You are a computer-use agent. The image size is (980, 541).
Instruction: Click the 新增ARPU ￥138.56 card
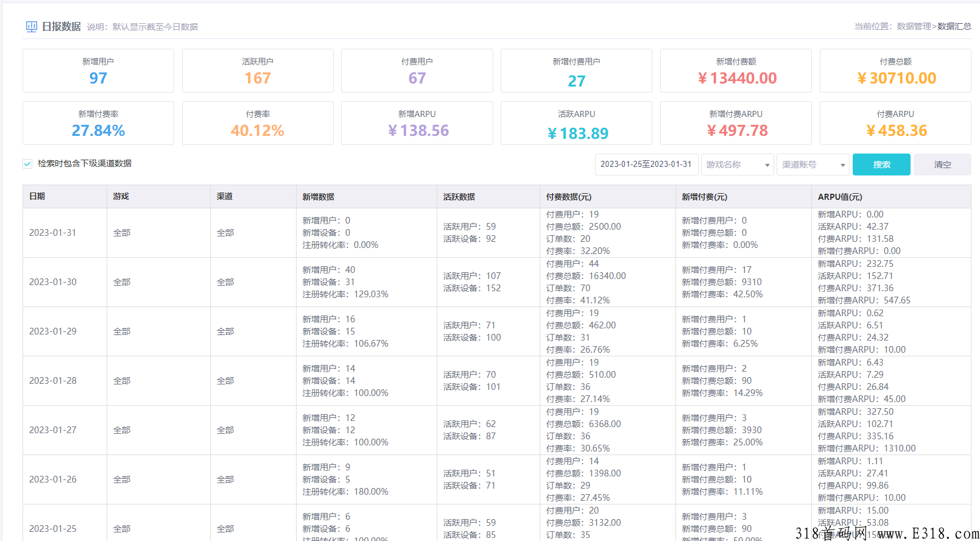click(417, 123)
